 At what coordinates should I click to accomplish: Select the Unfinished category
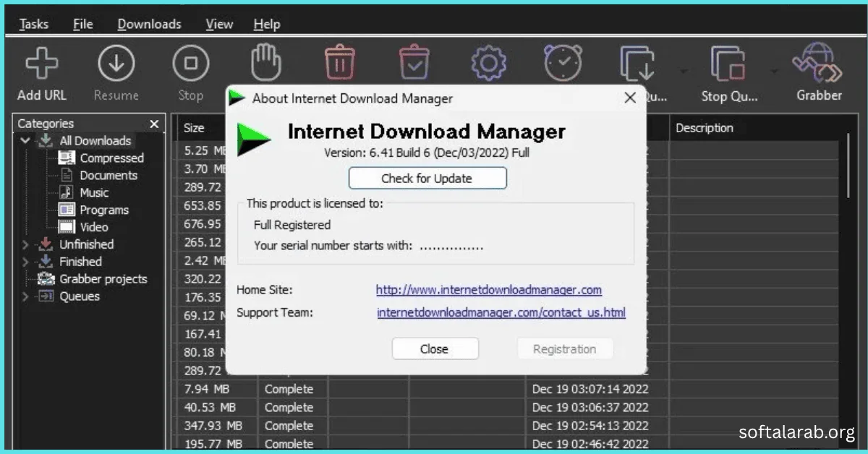pos(86,244)
